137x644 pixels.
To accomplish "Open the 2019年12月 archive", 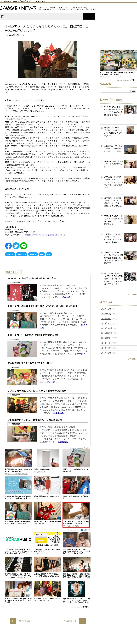I will [x=106, y=323].
